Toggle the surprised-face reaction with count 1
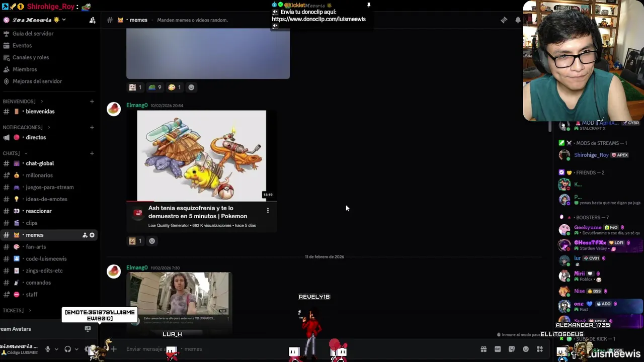Screen dimensions: 644x362 coord(175,87)
